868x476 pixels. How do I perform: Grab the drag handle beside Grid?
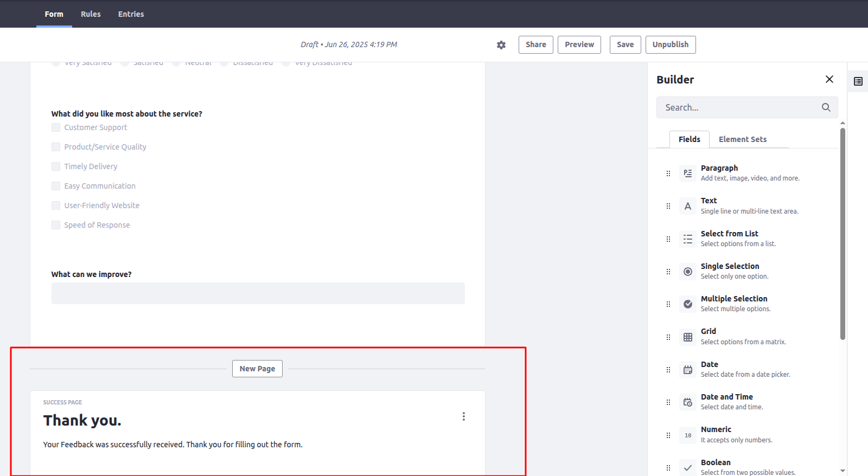coord(668,337)
